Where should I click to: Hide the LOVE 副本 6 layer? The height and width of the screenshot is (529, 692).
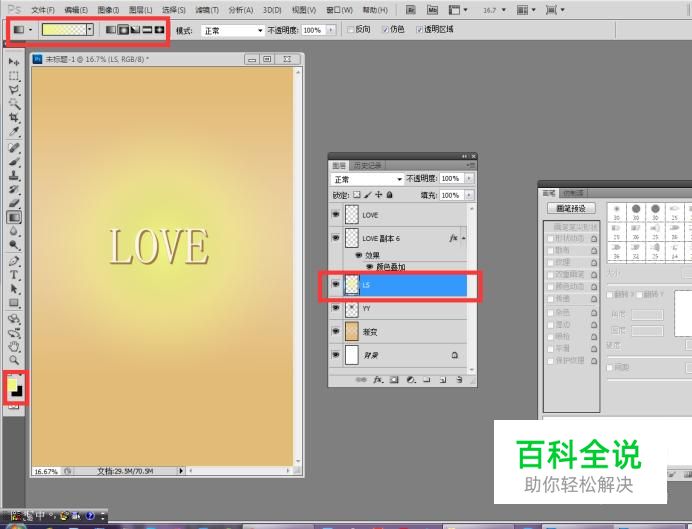click(x=335, y=238)
